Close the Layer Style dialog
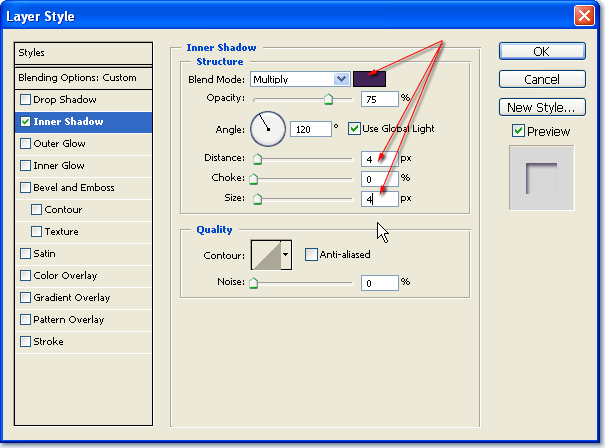The width and height of the screenshot is (605, 448). (x=586, y=16)
